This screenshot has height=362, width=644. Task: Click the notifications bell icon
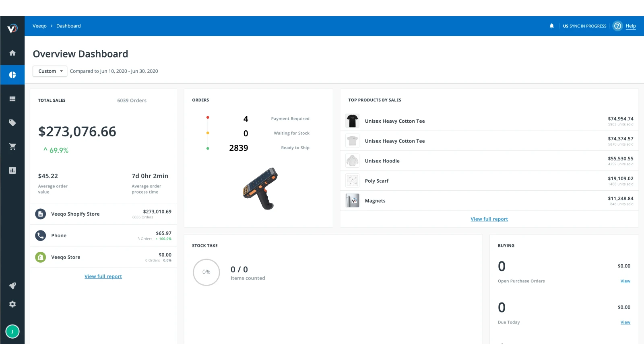pos(552,26)
